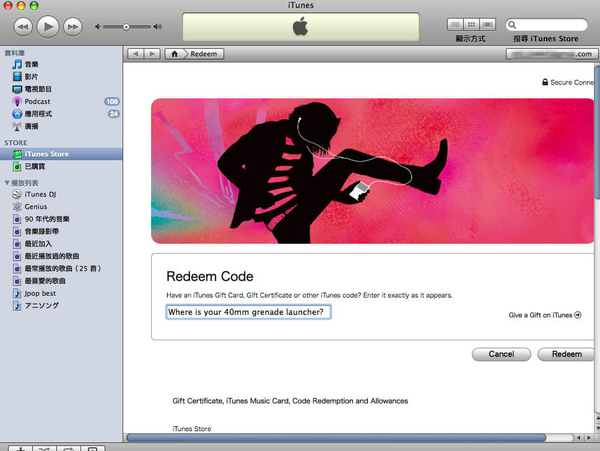Click the Podcast badge showing 108

[112, 101]
